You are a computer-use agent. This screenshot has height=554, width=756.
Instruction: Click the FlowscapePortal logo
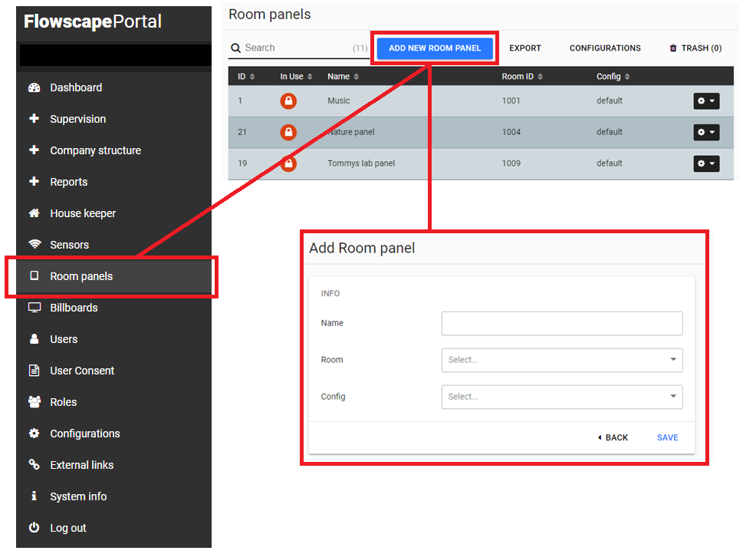(93, 21)
